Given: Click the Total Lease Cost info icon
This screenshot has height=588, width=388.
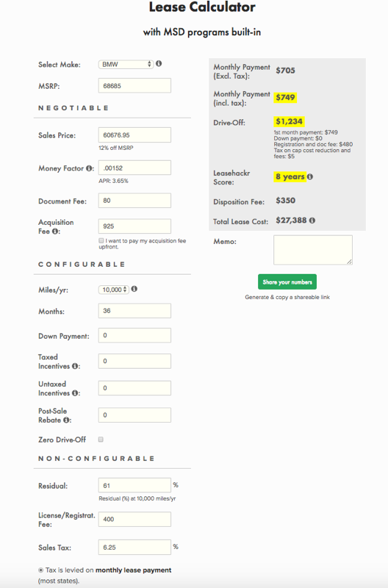Looking at the screenshot, I should 312,220.
